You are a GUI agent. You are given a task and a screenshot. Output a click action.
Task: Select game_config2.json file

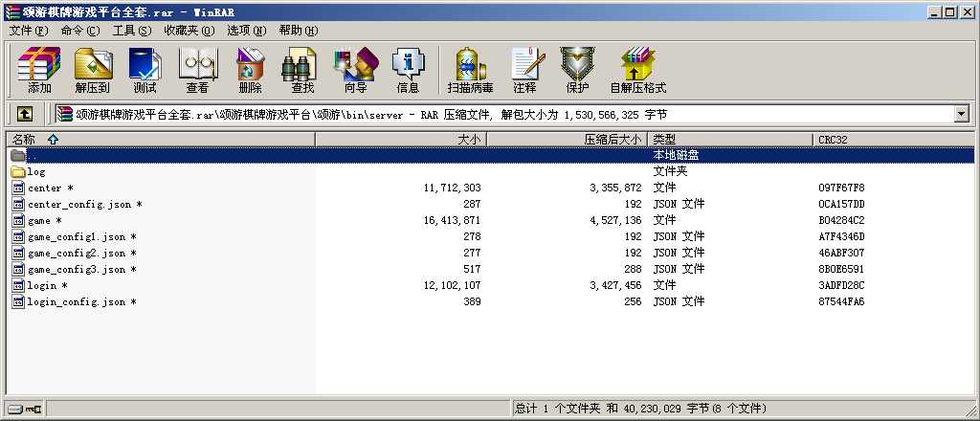point(81,253)
